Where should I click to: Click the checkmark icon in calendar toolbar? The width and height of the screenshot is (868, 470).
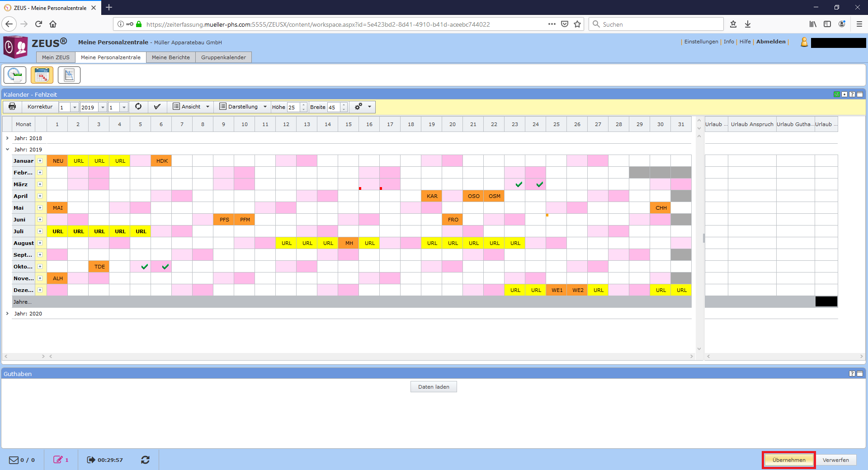point(157,107)
